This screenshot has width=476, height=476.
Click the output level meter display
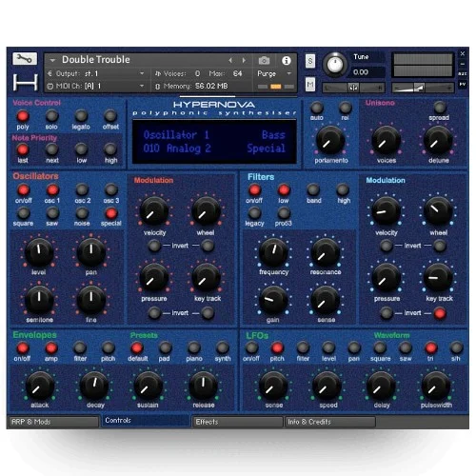point(423,65)
